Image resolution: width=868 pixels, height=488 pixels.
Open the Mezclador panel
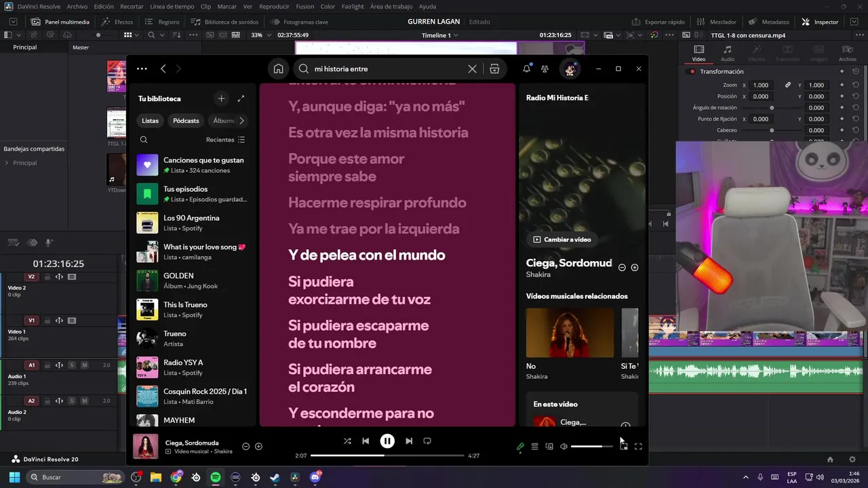pos(717,22)
